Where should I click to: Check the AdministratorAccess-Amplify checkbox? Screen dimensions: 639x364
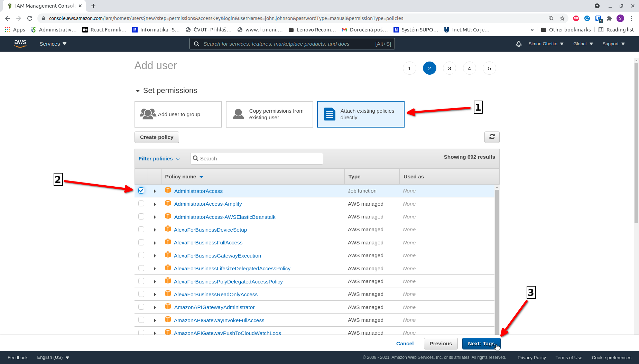pyautogui.click(x=141, y=204)
